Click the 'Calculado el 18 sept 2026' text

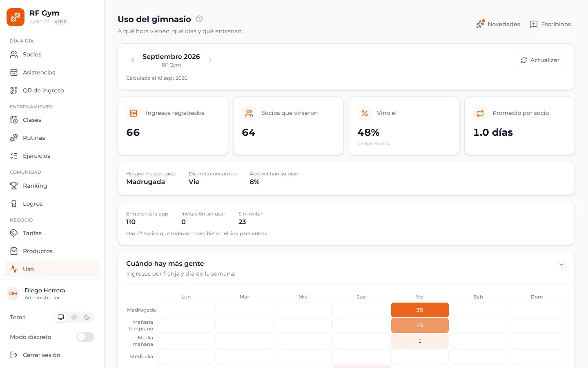tap(157, 78)
